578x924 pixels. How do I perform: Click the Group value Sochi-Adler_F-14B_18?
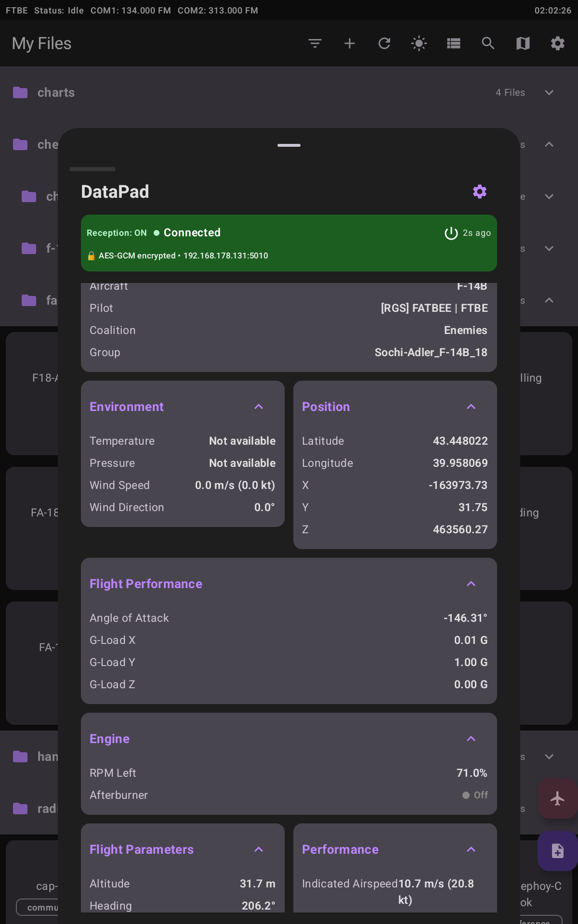pyautogui.click(x=431, y=352)
